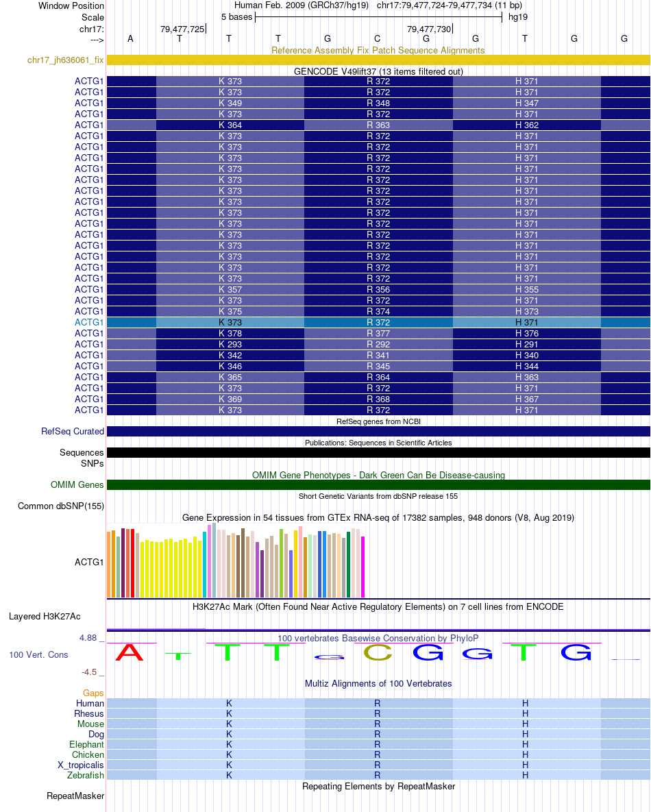The height and width of the screenshot is (812, 651).
Task: Click codon K 375 in ACTG1 row
Action: 230,311
